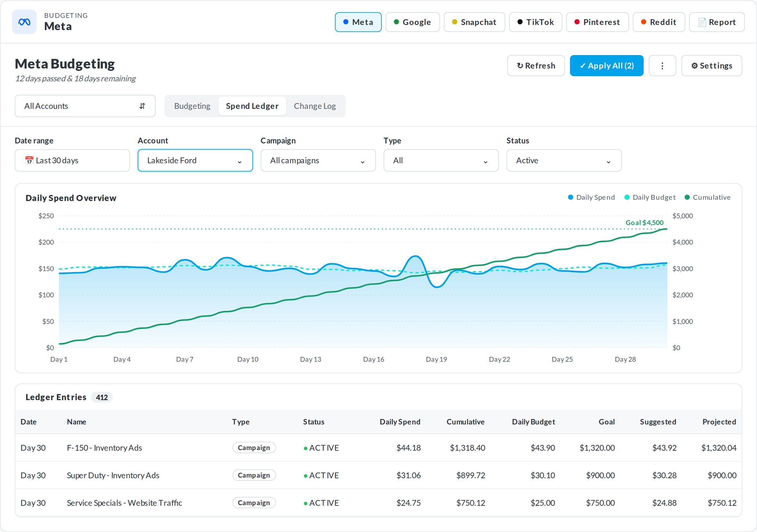Sort by the Daily Spend column header
The width and height of the screenshot is (757, 532).
(400, 422)
